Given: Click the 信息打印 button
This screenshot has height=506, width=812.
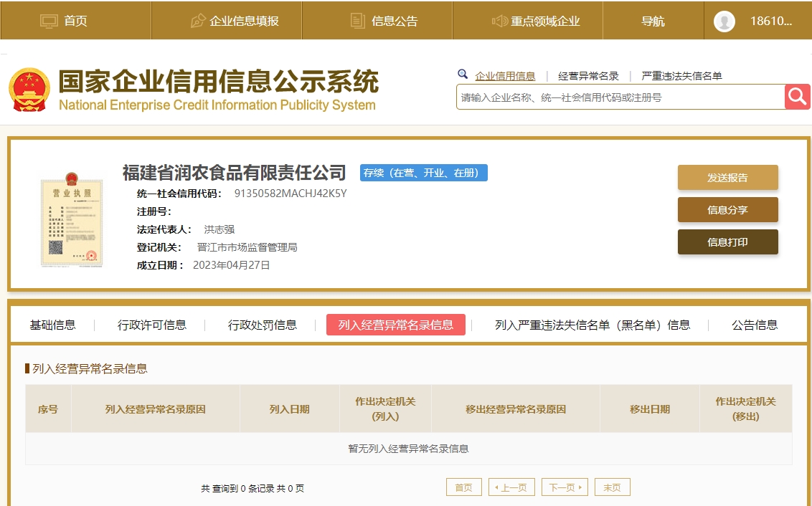Looking at the screenshot, I should (727, 242).
